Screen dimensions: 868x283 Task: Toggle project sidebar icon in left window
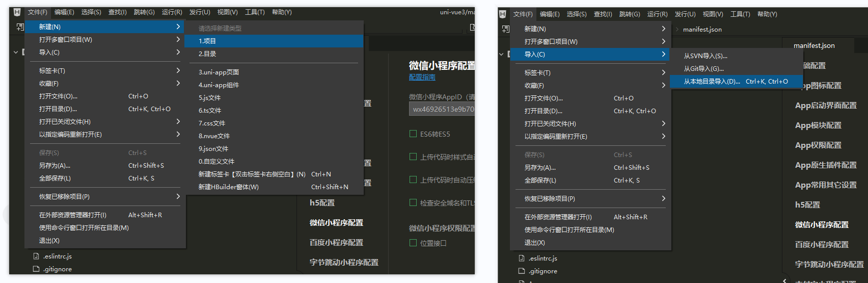pyautogui.click(x=20, y=27)
